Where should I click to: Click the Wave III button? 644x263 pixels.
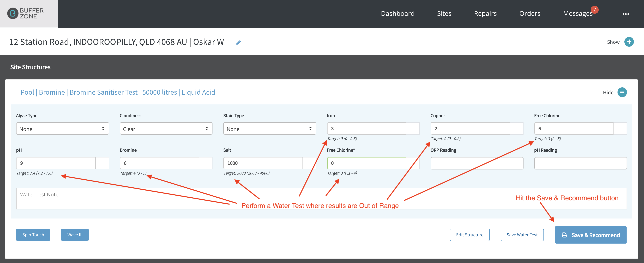pos(75,235)
